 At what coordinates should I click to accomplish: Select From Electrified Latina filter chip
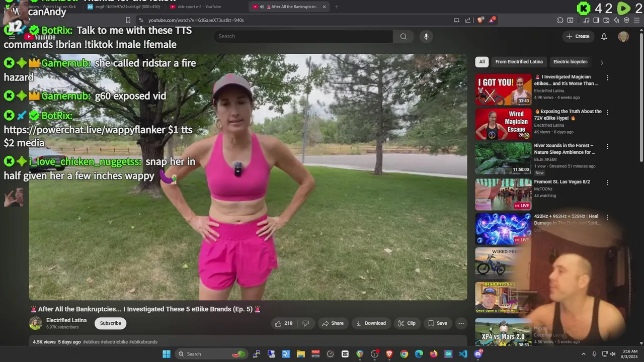519,62
